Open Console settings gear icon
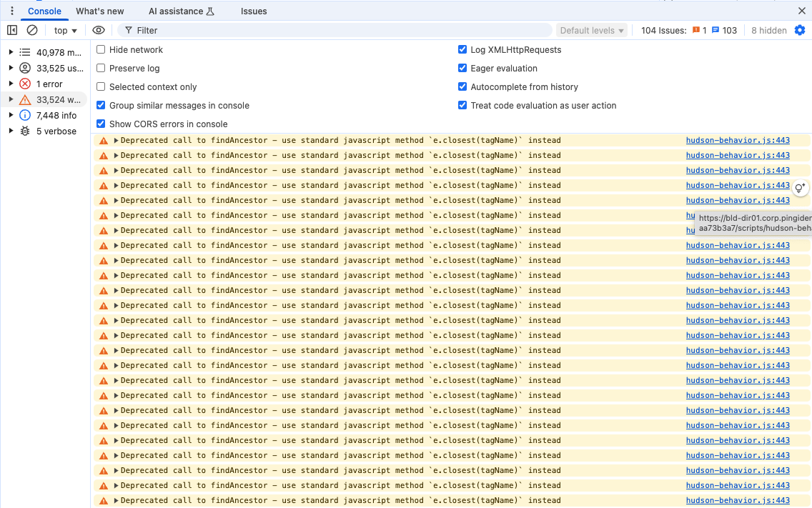Image resolution: width=812 pixels, height=508 pixels. (x=800, y=30)
